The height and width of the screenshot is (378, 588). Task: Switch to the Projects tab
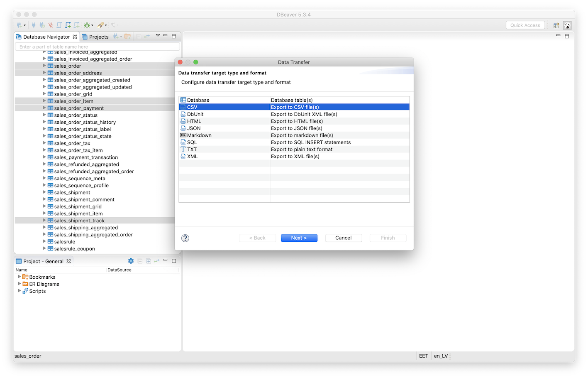tap(98, 36)
